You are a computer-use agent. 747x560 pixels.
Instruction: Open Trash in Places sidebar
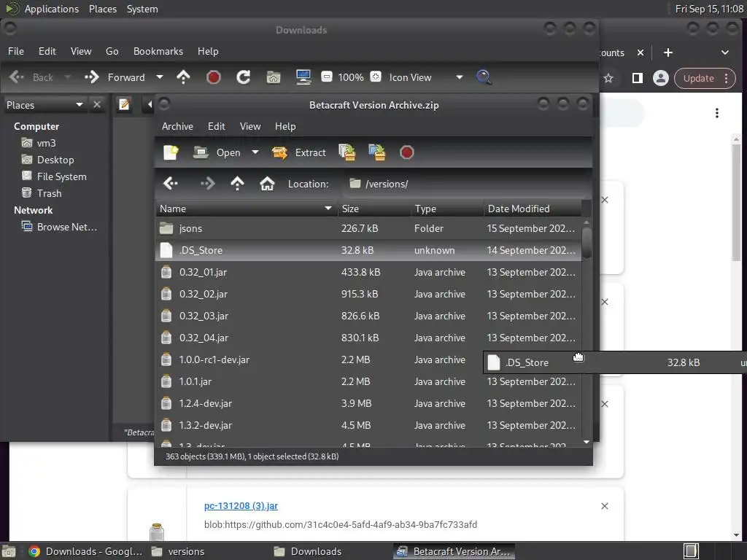(41, 193)
